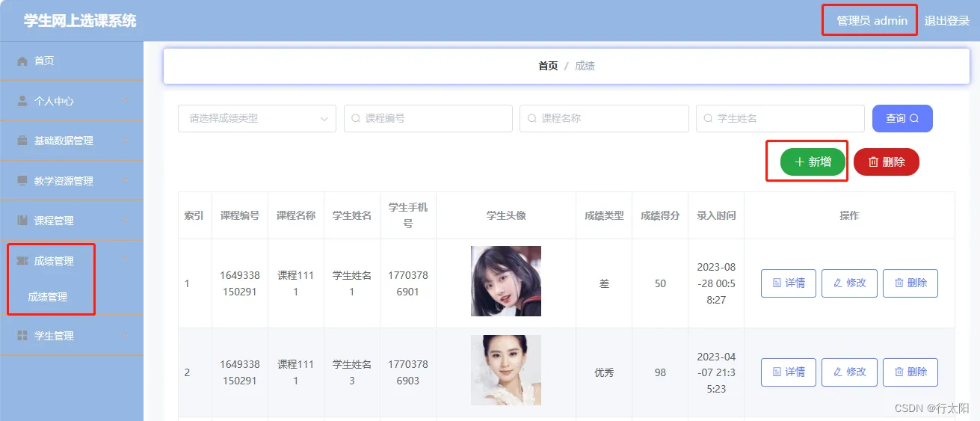This screenshot has height=421, width=980.
Task: Collapse 成绩管理 menu chevron
Action: point(126,260)
